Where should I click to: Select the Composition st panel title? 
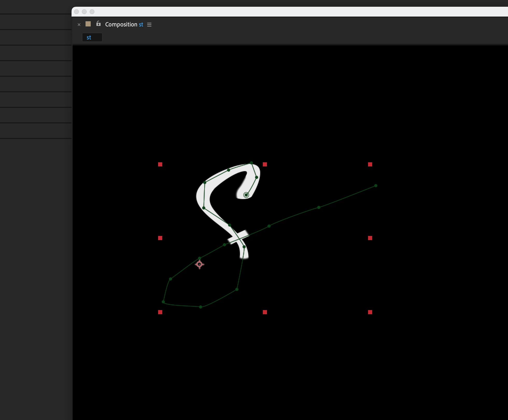point(124,24)
